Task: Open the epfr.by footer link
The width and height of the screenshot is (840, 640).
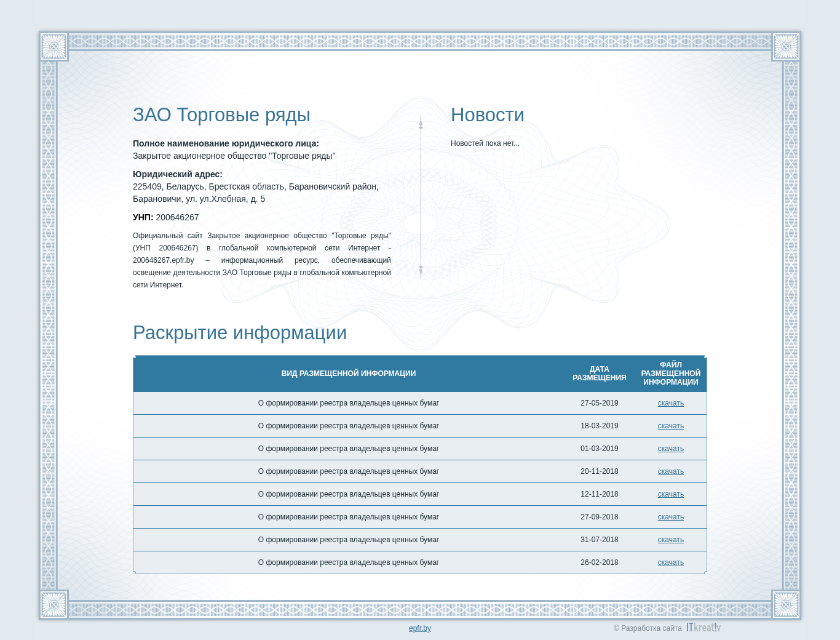Action: 420,628
